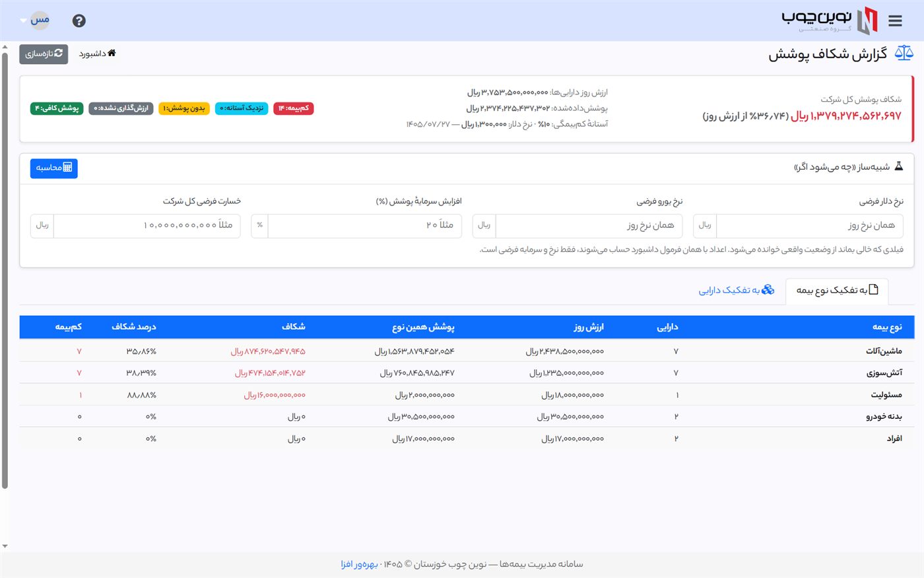Focus the نرخ یورو فرضی input

pyautogui.click(x=589, y=226)
